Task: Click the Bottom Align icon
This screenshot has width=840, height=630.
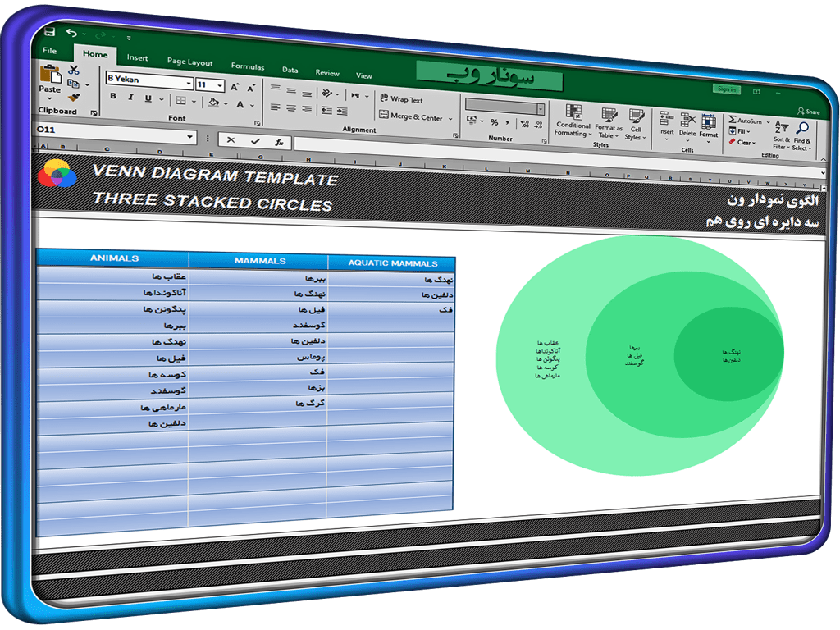Action: tap(307, 93)
